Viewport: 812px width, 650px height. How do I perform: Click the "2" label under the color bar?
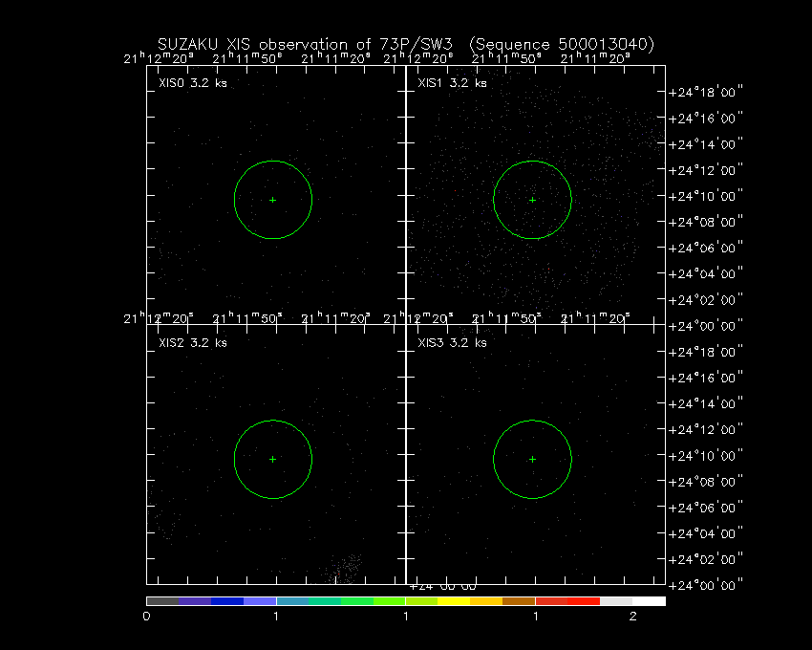pos(632,617)
